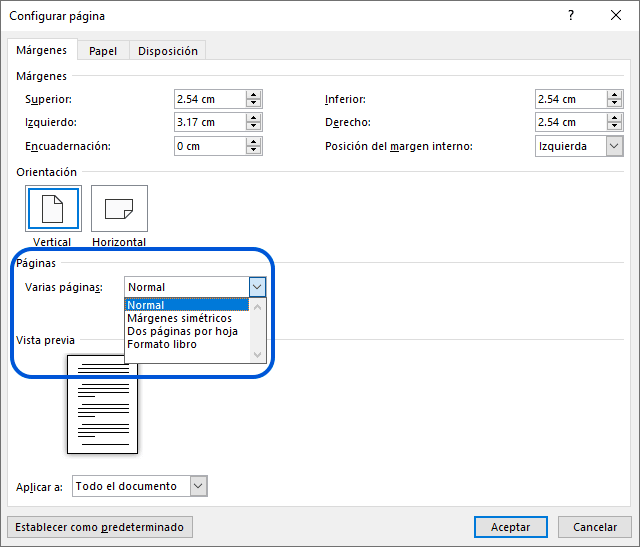Viewport: 640px width, 547px height.
Task: Switch to the Disposición tab
Action: pos(168,51)
